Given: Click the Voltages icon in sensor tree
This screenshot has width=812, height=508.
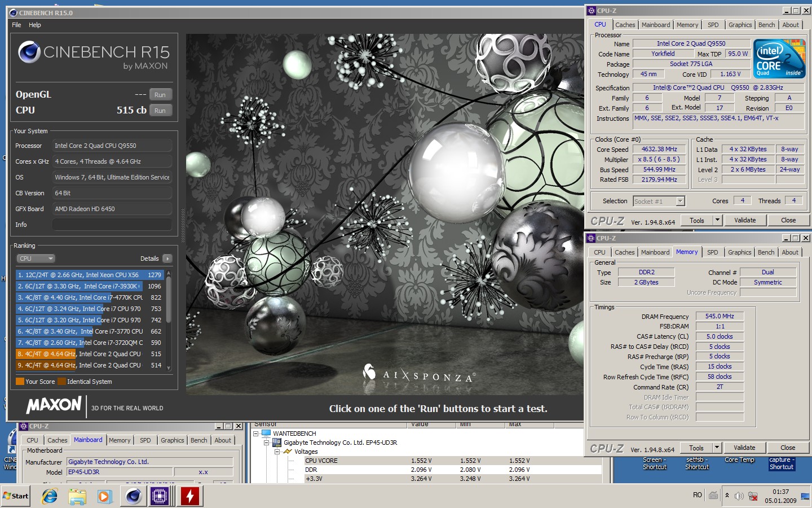Looking at the screenshot, I should pos(288,452).
